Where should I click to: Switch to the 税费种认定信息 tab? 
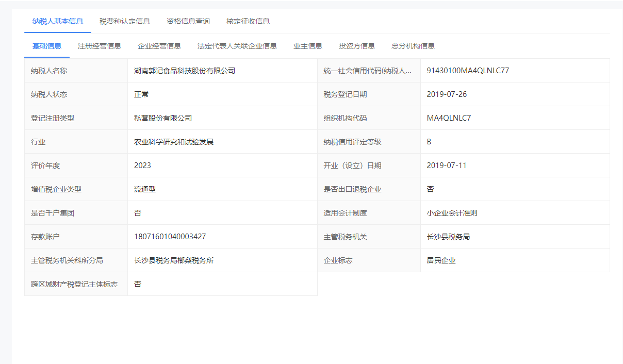point(124,21)
